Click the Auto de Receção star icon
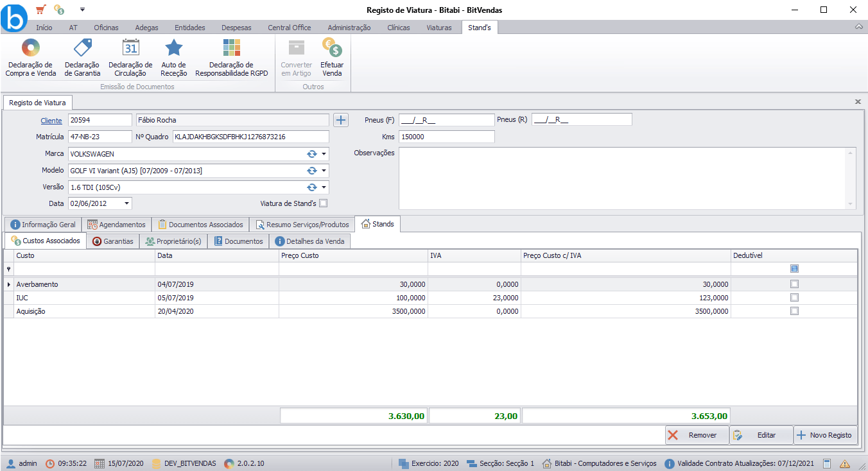The image size is (868, 471). click(x=174, y=47)
